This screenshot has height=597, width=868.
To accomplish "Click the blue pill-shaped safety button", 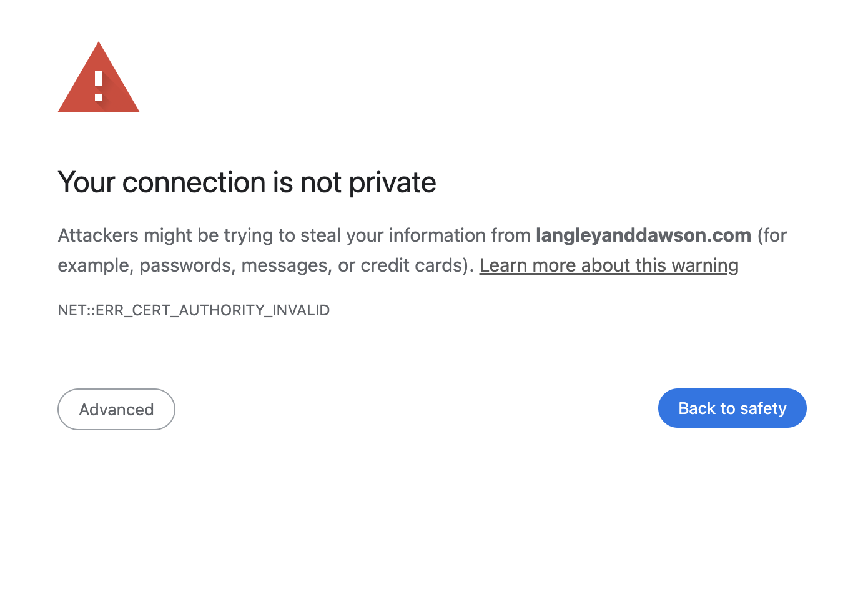I will (732, 408).
